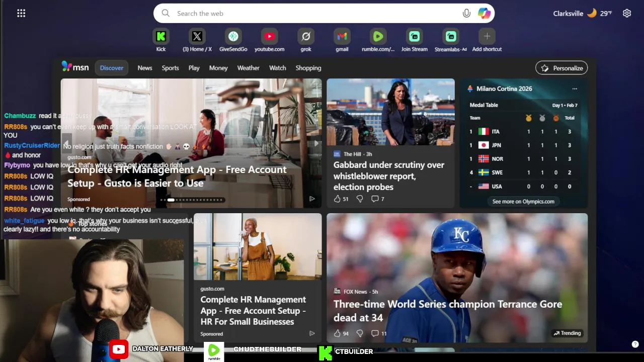Click the carousel slide indicator dots
644x362 pixels.
[192, 200]
